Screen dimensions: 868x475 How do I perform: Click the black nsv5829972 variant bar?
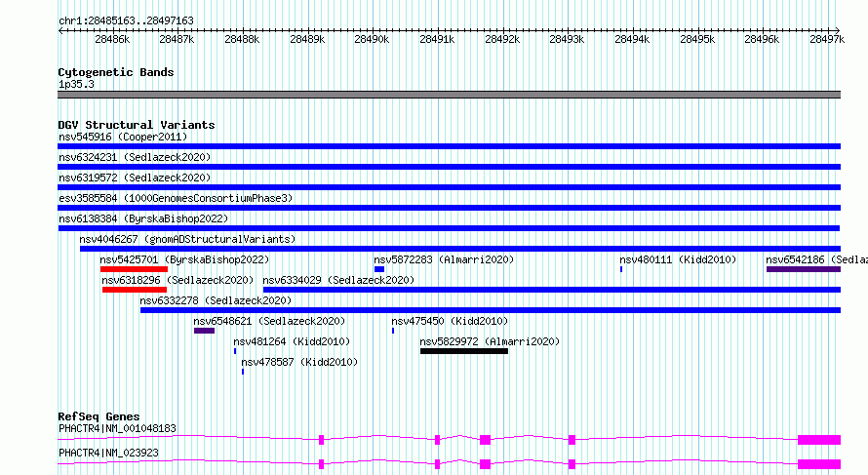tap(464, 351)
